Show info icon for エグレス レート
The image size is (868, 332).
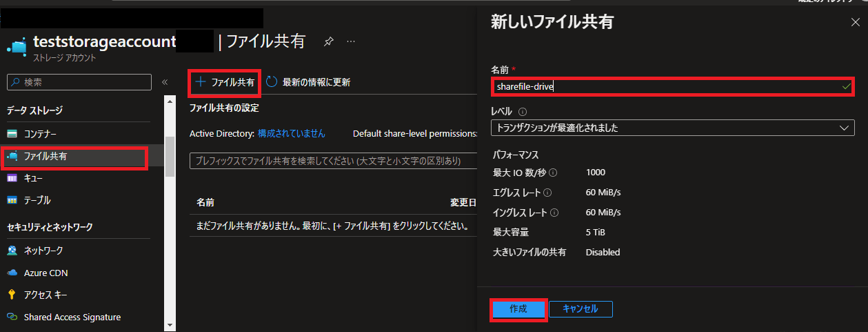coord(547,193)
